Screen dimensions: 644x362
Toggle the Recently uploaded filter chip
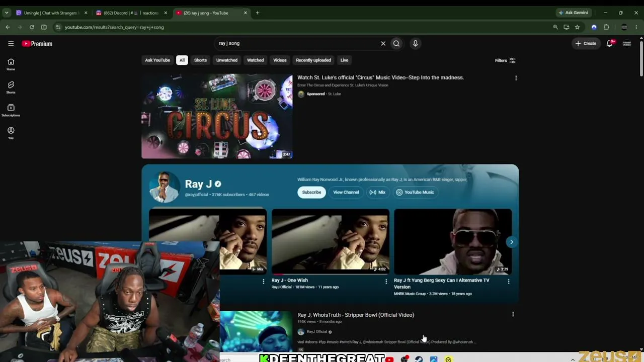point(313,60)
